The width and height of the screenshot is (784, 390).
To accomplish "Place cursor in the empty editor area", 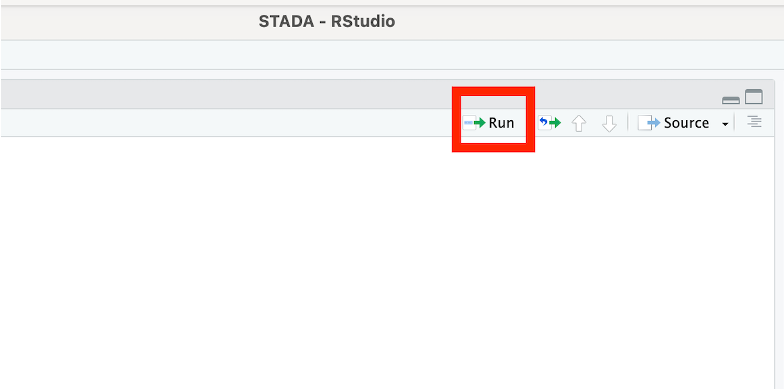I will click(x=380, y=262).
